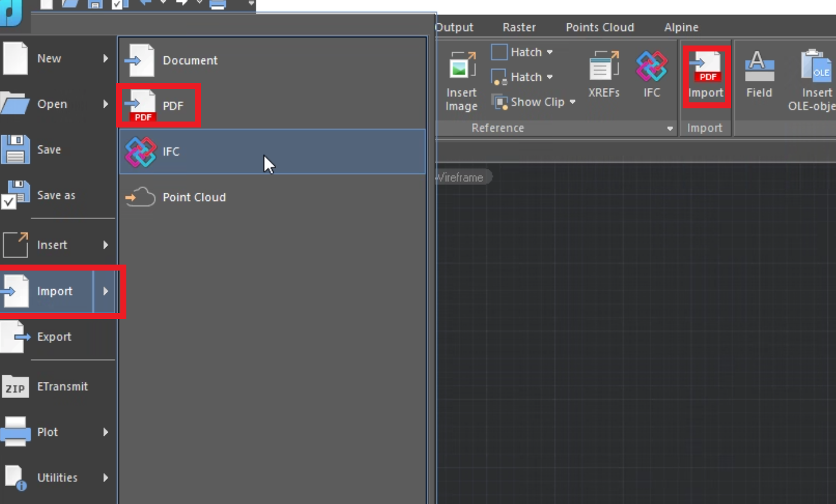The width and height of the screenshot is (836, 504).
Task: Click the Field icon in the ribbon
Action: [x=759, y=67]
